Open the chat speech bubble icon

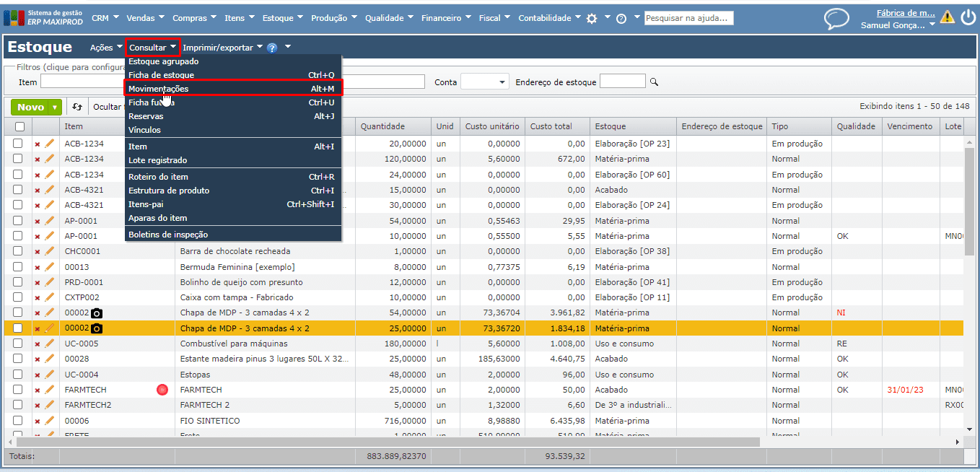(836, 18)
